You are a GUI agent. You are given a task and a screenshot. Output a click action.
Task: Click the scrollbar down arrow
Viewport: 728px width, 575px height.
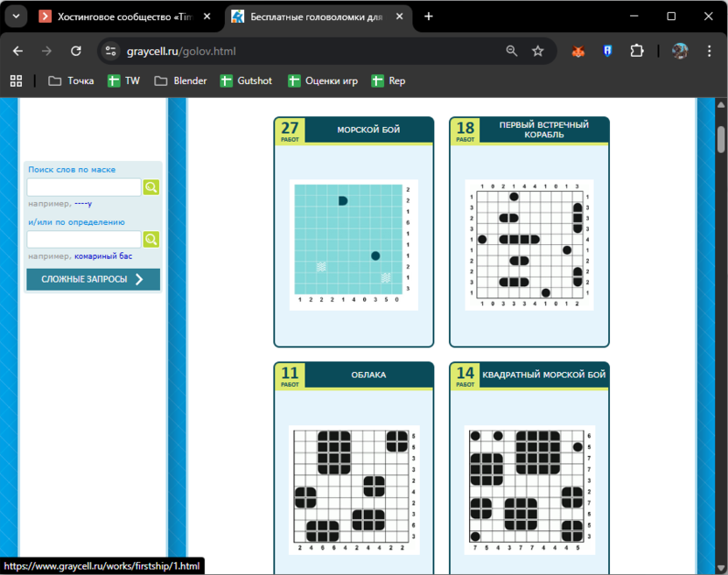pos(721,568)
